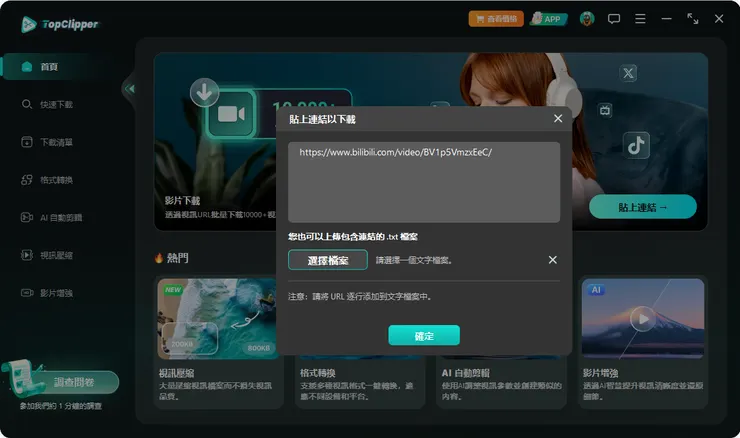Confirm with the 確定 button
Screen dimensions: 740x438
(424, 336)
